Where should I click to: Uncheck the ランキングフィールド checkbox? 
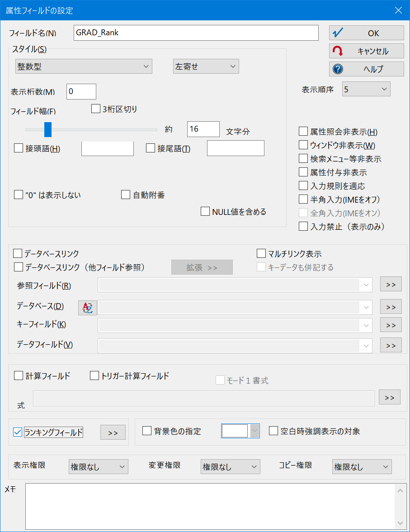[17, 432]
